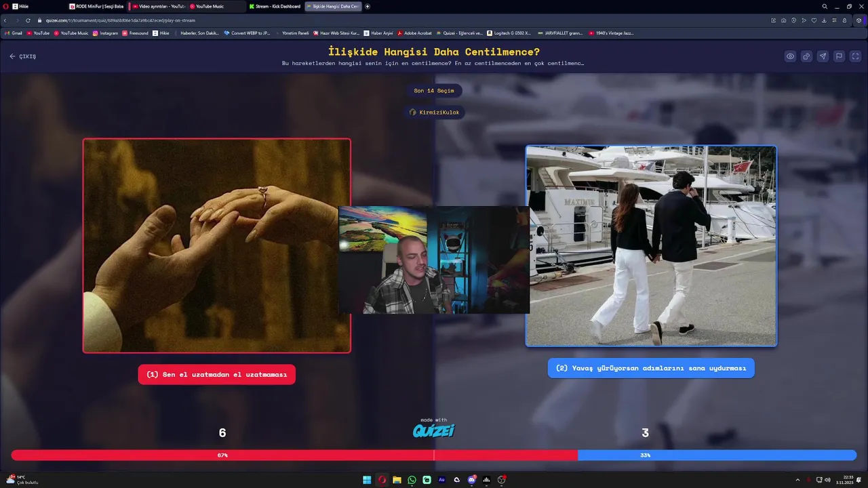Open a new browser tab

[368, 6]
